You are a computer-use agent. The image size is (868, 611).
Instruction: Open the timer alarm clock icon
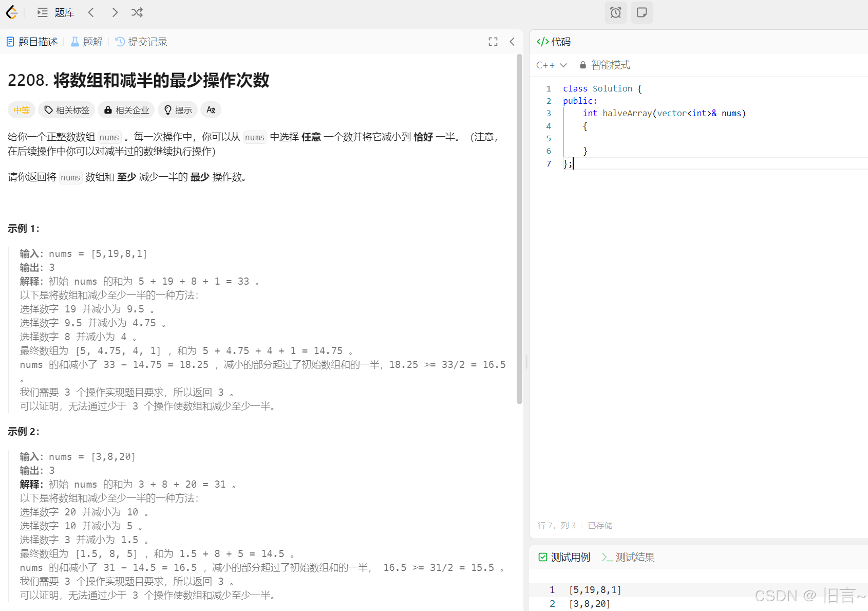point(615,12)
